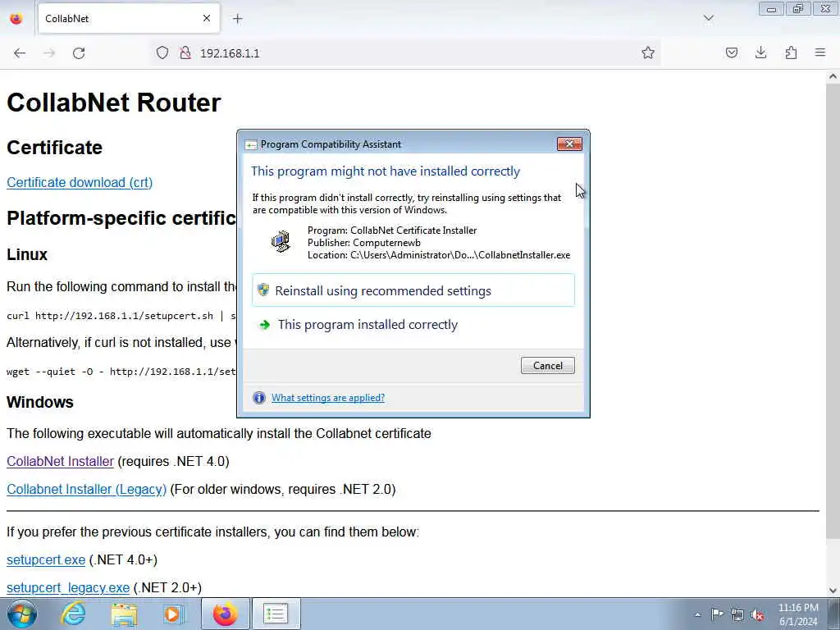The height and width of the screenshot is (630, 840).
Task: Close the CollabNet tab
Action: click(207, 19)
